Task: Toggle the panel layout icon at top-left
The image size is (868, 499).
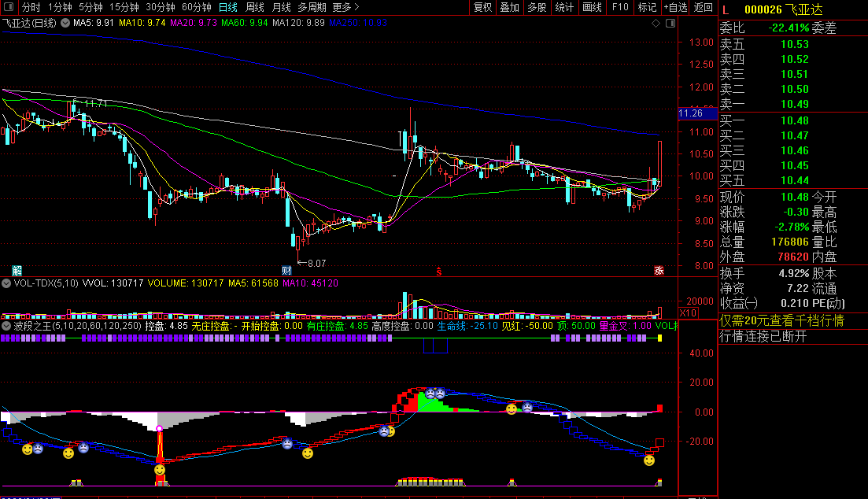Action: (9, 6)
